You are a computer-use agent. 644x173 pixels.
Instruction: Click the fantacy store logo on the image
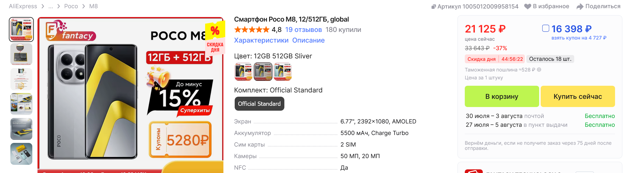tap(71, 31)
